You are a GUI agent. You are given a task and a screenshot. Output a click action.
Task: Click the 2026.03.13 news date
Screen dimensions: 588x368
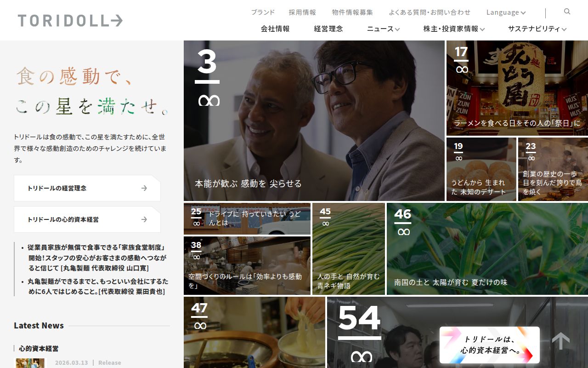click(71, 362)
